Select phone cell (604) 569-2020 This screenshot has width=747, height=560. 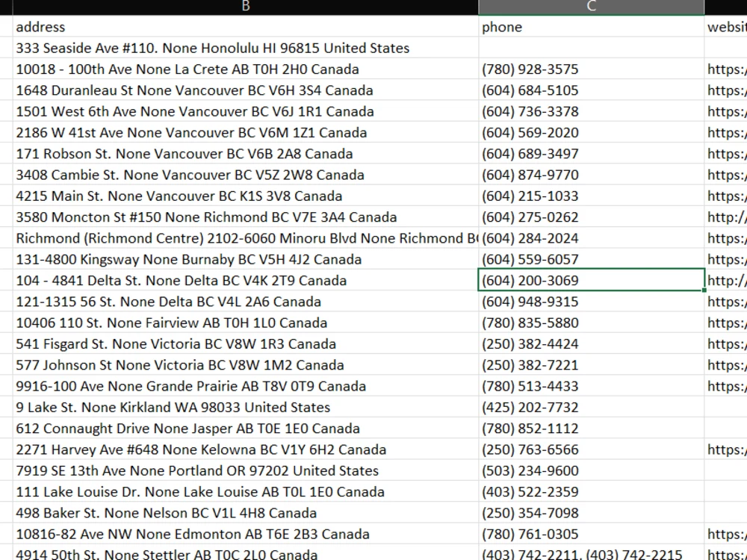(591, 132)
